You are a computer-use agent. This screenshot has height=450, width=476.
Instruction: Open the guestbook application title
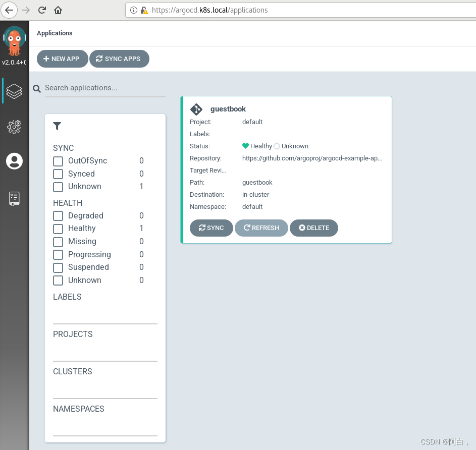pyautogui.click(x=228, y=109)
